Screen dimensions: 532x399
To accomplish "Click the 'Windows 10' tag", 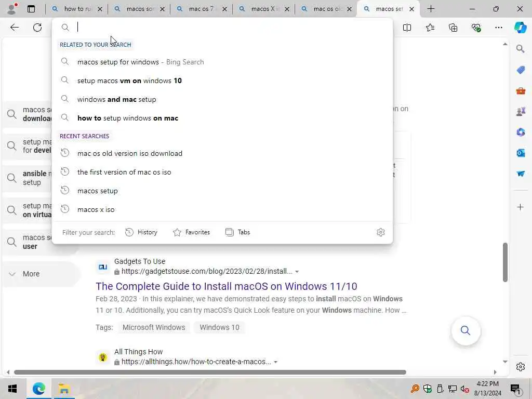I will click(219, 327).
